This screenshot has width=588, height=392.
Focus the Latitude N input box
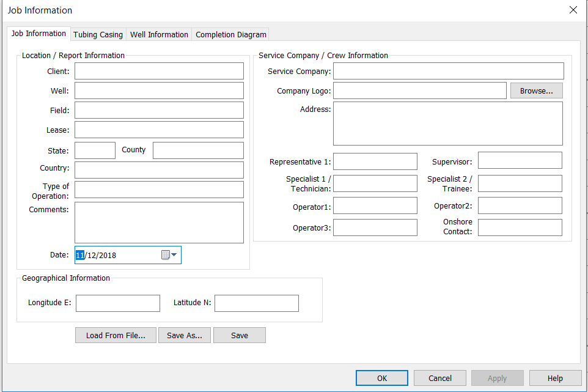click(256, 303)
